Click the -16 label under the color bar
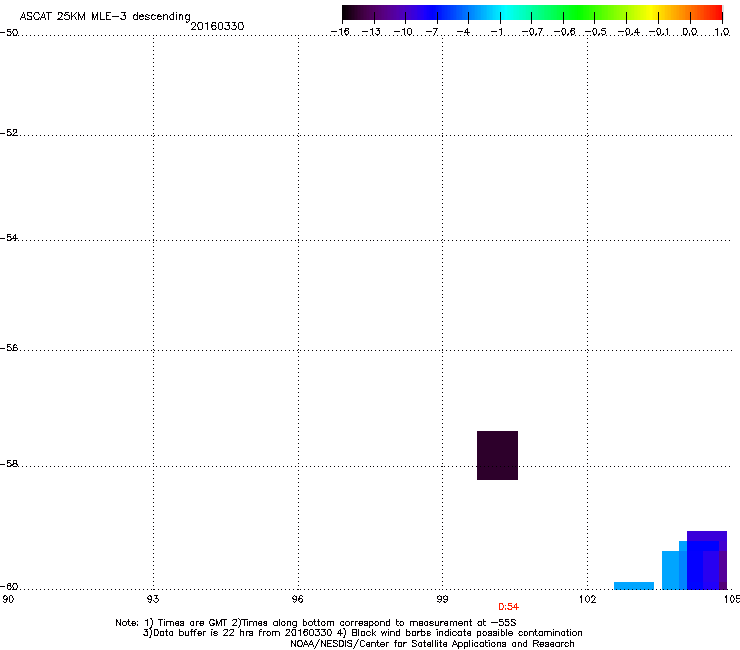This screenshot has width=740, height=650. (340, 32)
